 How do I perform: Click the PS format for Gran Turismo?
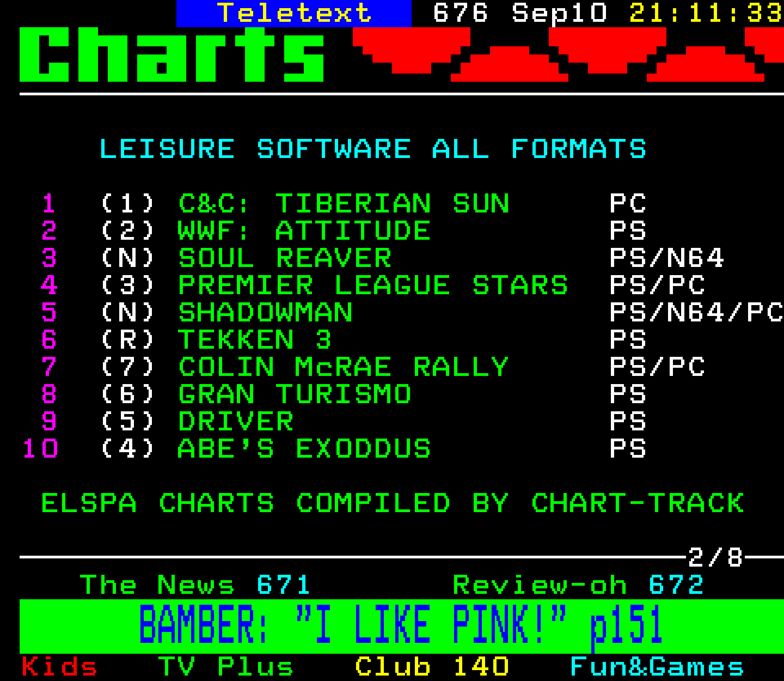point(628,394)
